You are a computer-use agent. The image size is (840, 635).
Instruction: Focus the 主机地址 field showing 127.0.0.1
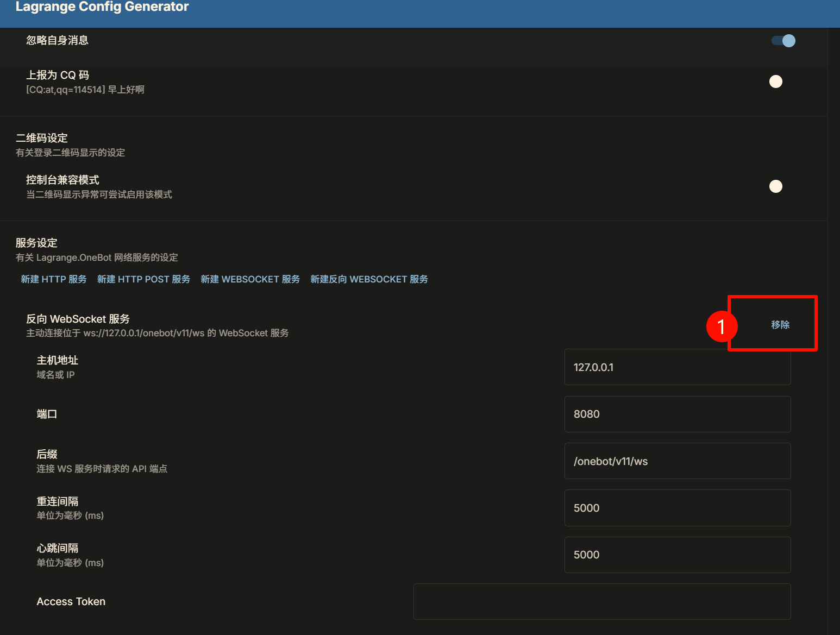tap(678, 367)
